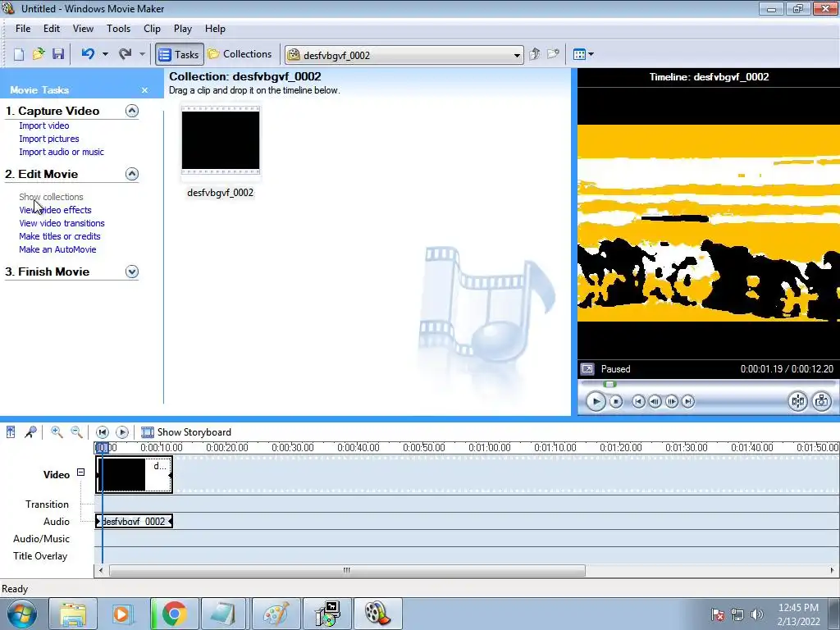Open the Views button in the toolbar
Screen dimensions: 840x630
(579, 54)
